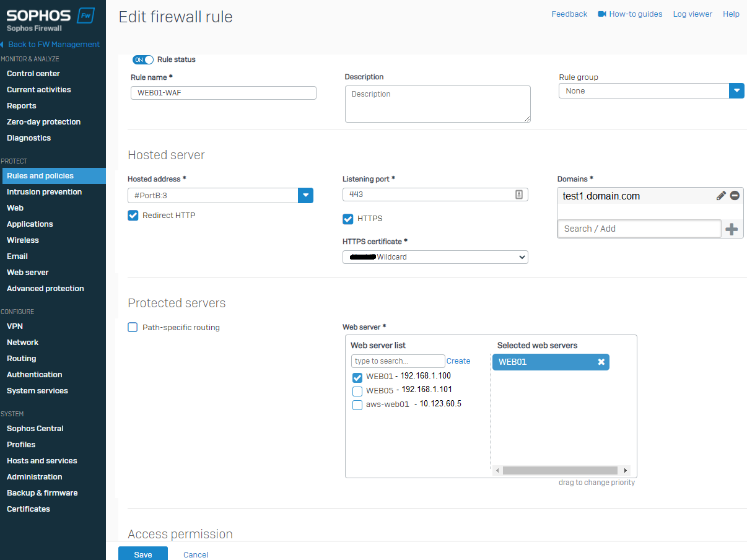Open Web server menu item
The width and height of the screenshot is (747, 560).
tap(28, 273)
